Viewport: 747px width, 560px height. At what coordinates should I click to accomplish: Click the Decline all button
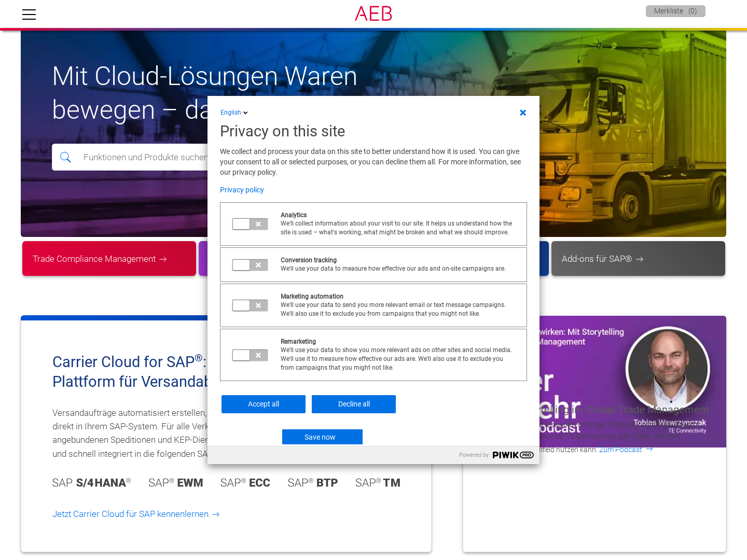354,404
